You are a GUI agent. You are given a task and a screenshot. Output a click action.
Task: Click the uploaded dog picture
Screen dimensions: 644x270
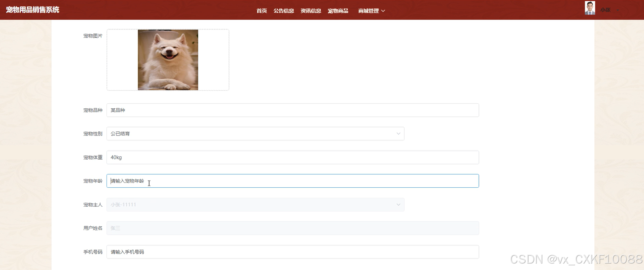click(168, 60)
